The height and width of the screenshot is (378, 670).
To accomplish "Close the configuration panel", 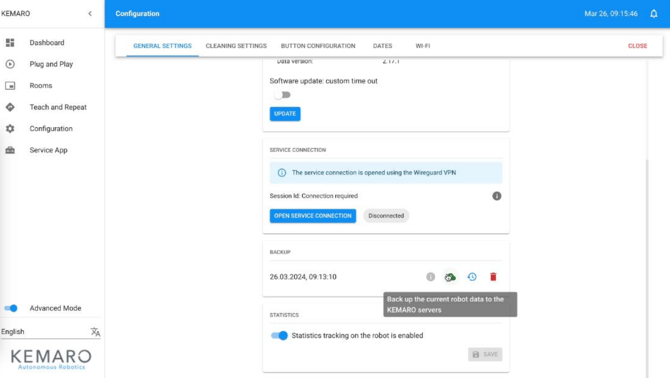I will tap(637, 46).
